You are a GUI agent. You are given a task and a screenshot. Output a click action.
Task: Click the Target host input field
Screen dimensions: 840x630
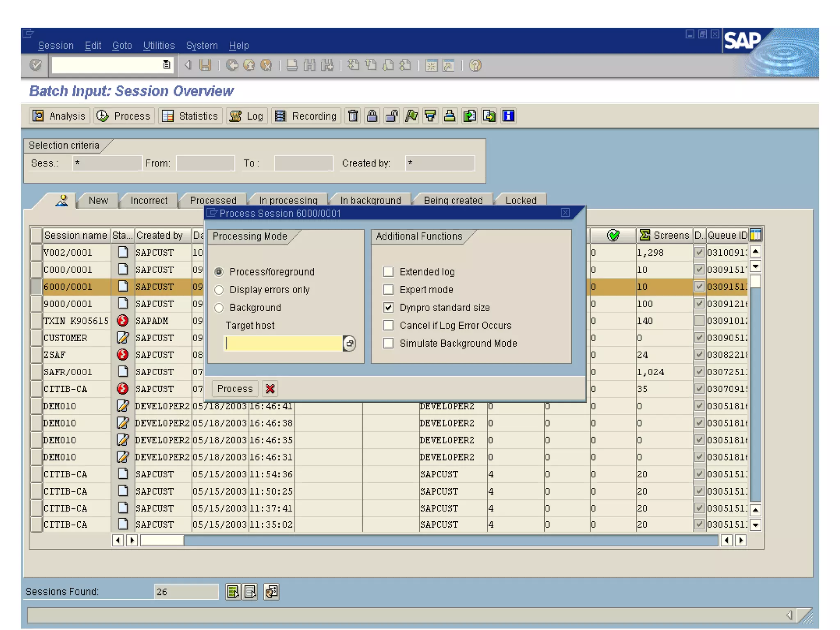pyautogui.click(x=283, y=343)
